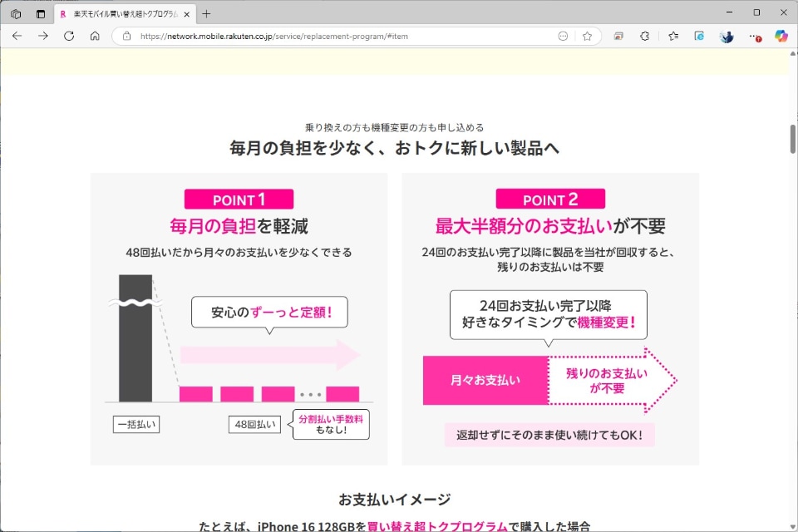This screenshot has height=532, width=798.
Task: Open the page actions circle-dots icon
Action: click(563, 36)
